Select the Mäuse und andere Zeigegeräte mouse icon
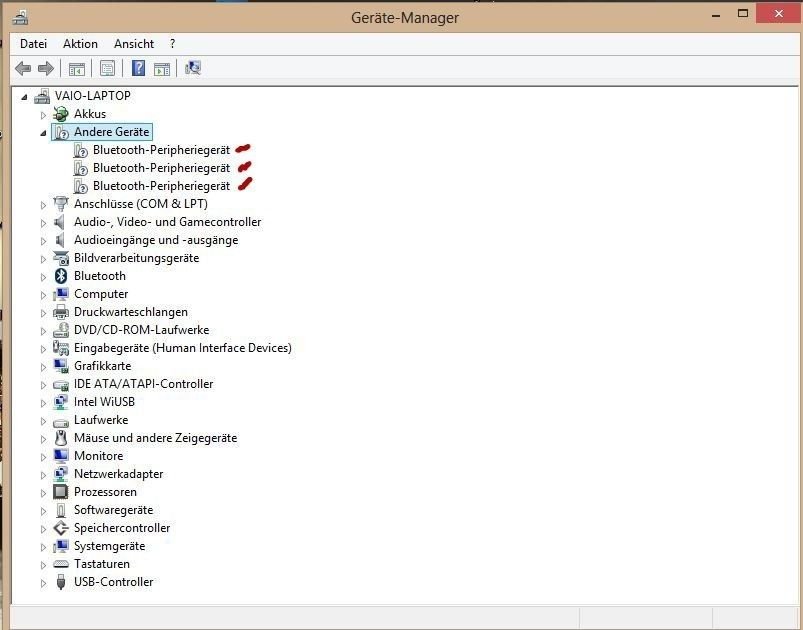This screenshot has width=803, height=630. pyautogui.click(x=61, y=438)
